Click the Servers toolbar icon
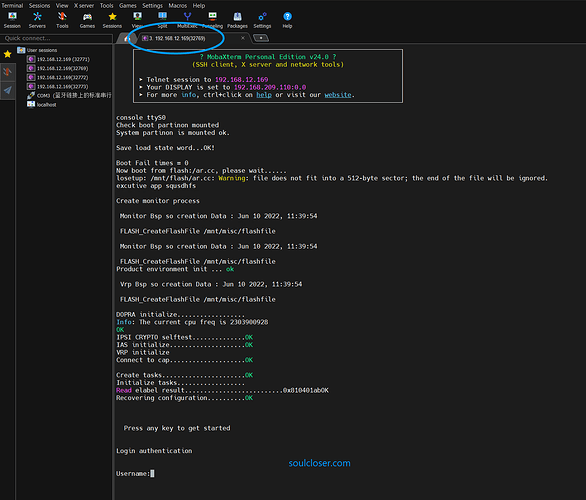The height and width of the screenshot is (500, 586). tap(37, 20)
